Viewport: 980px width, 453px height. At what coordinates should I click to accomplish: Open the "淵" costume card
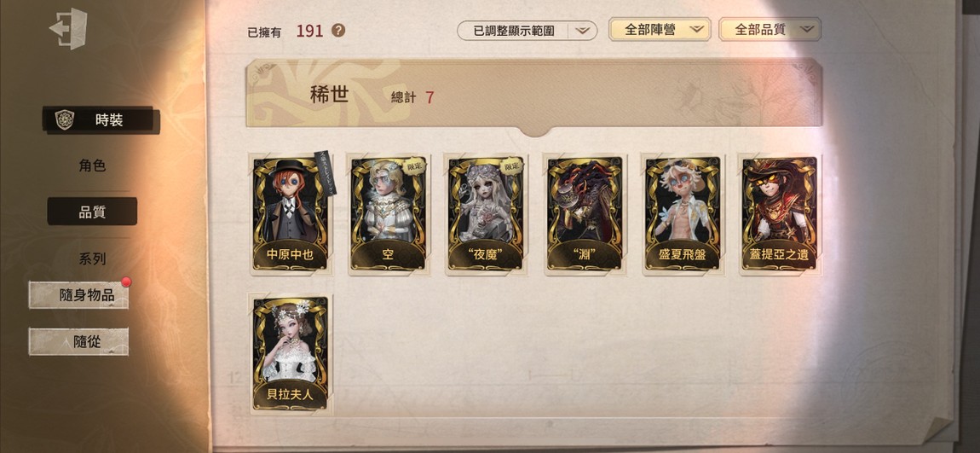point(585,213)
